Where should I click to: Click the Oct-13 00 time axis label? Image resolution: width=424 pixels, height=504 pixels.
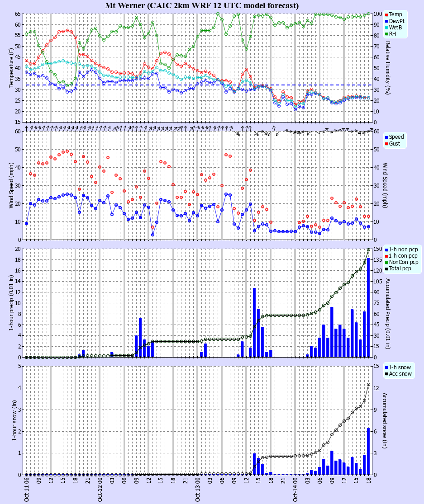pos(198,489)
